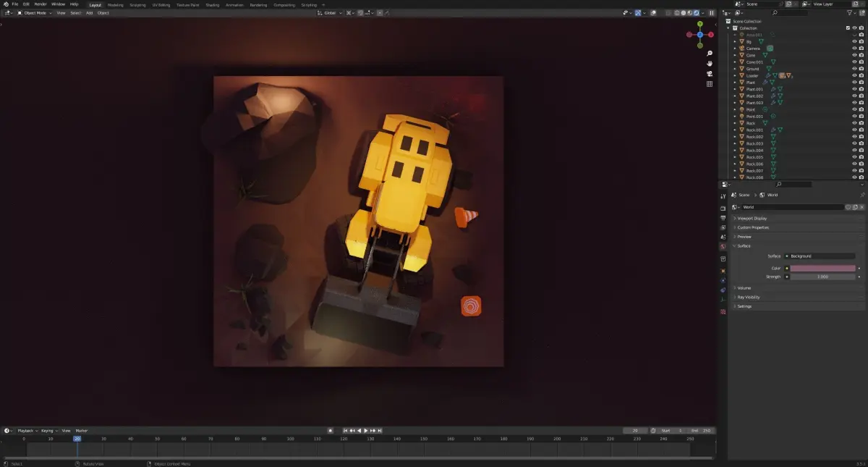Image resolution: width=868 pixels, height=467 pixels.
Task: Uncheck the Collection exclude checkbox
Action: [848, 28]
